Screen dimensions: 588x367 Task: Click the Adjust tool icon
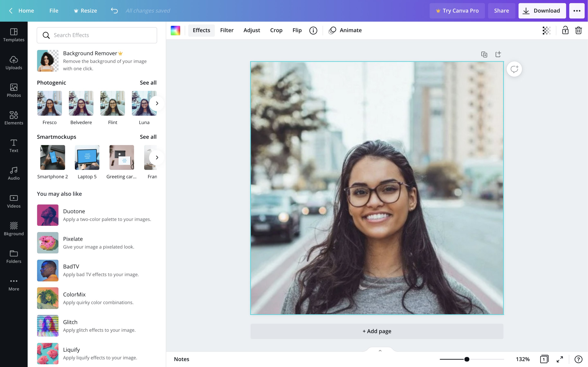point(252,30)
